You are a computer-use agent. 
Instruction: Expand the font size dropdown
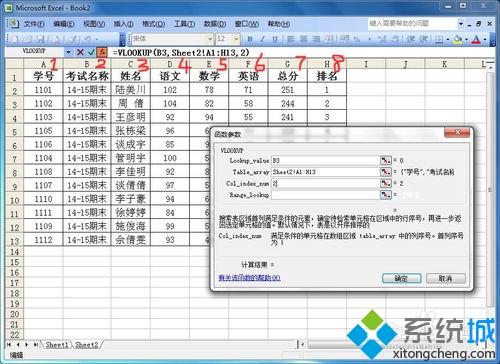pos(236,39)
